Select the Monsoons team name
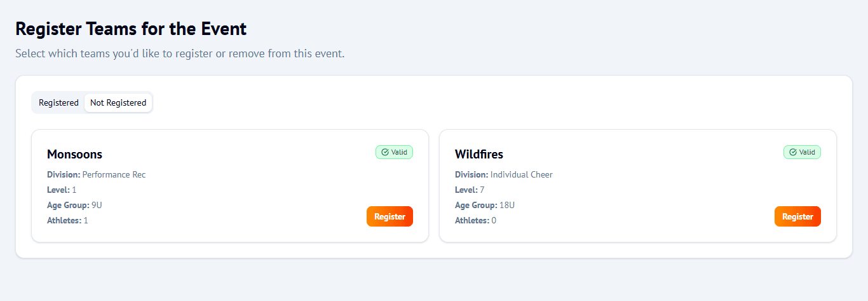 point(74,154)
